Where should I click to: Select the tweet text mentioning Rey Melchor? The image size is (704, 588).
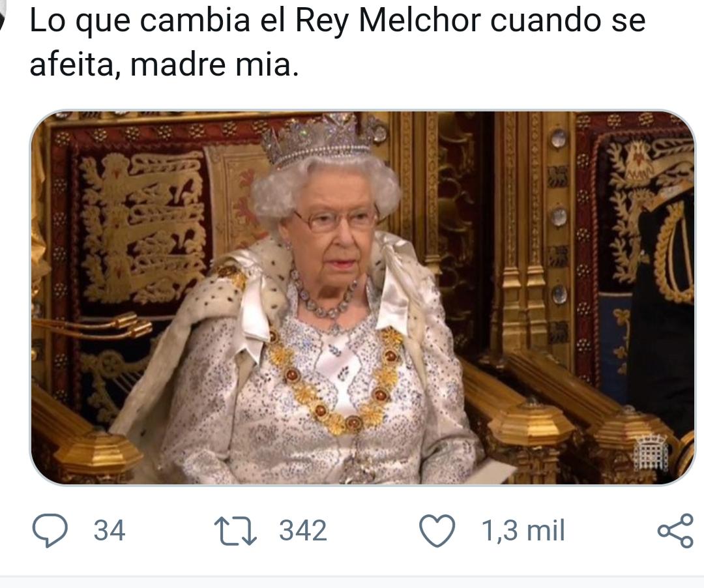coord(337,42)
